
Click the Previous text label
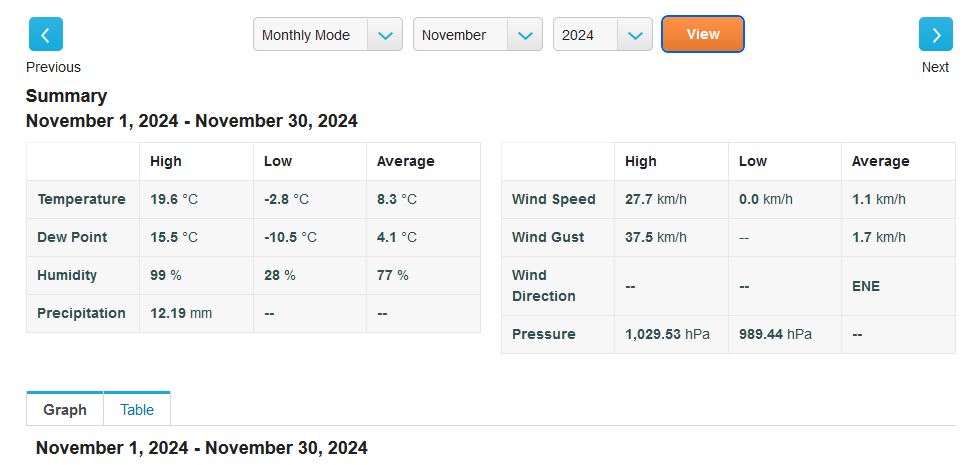pyautogui.click(x=53, y=67)
